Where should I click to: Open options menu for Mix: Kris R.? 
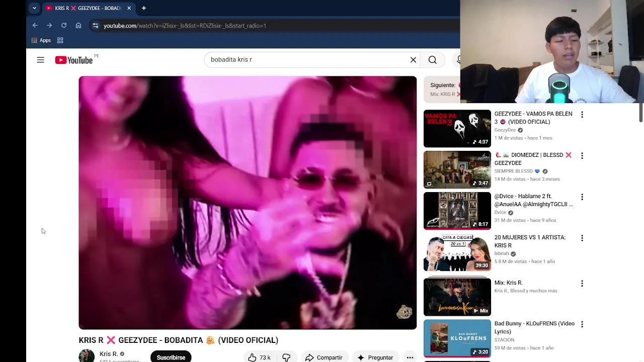coord(582,284)
